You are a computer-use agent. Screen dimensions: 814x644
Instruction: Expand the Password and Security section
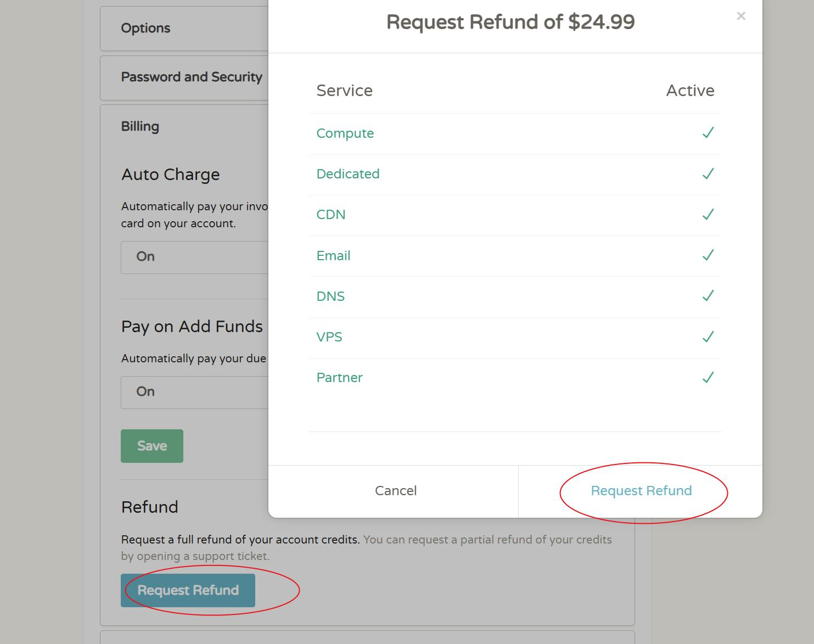tap(184, 77)
